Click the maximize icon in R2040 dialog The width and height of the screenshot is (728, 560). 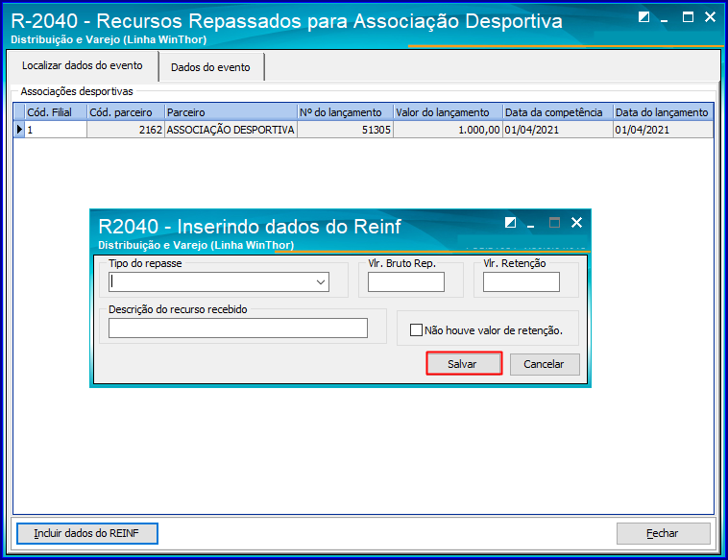pos(554,223)
